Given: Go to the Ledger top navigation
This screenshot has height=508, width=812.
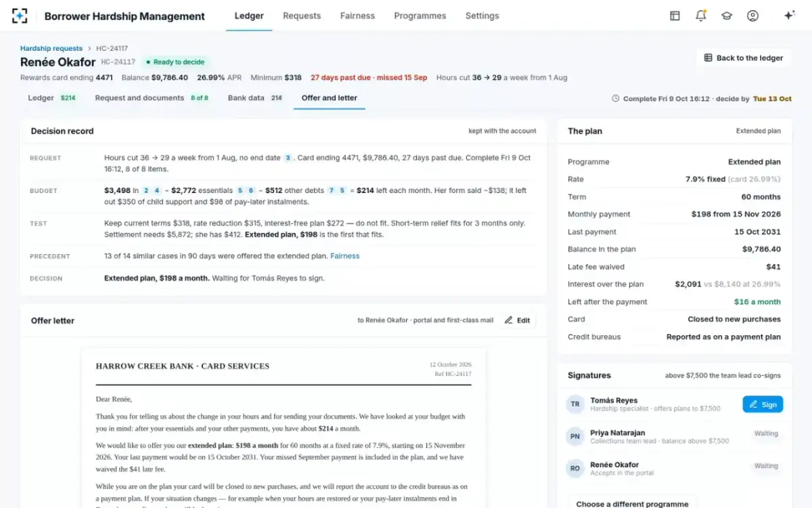Looking at the screenshot, I should pyautogui.click(x=249, y=16).
